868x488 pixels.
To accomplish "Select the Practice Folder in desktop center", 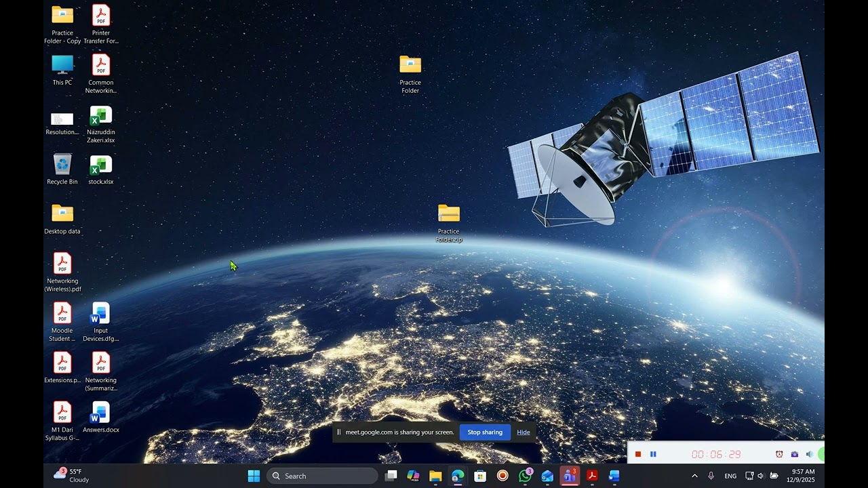I will [410, 74].
